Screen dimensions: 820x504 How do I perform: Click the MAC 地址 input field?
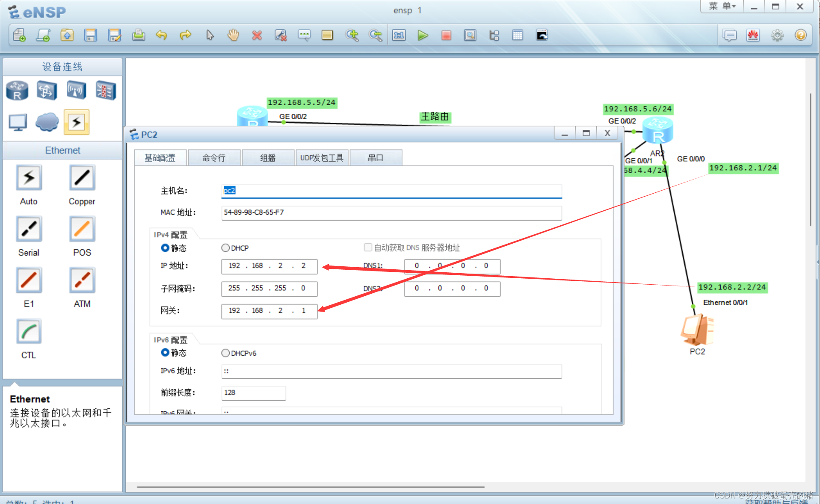coord(391,213)
